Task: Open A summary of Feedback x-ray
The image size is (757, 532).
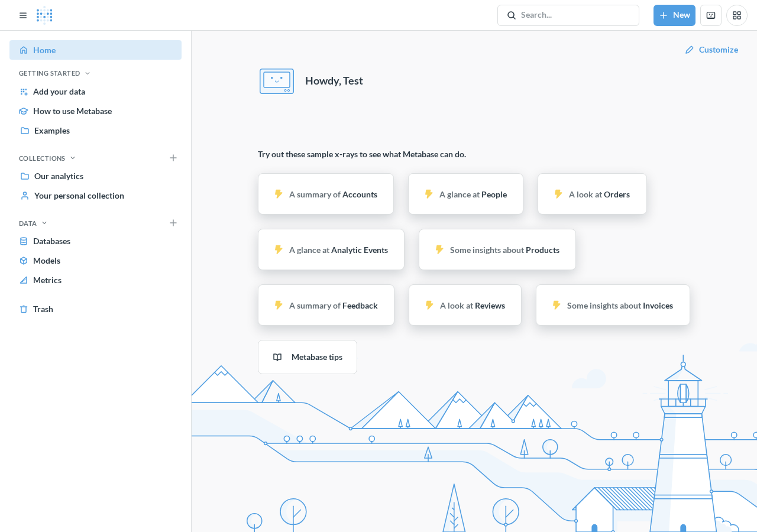Action: coord(326,305)
